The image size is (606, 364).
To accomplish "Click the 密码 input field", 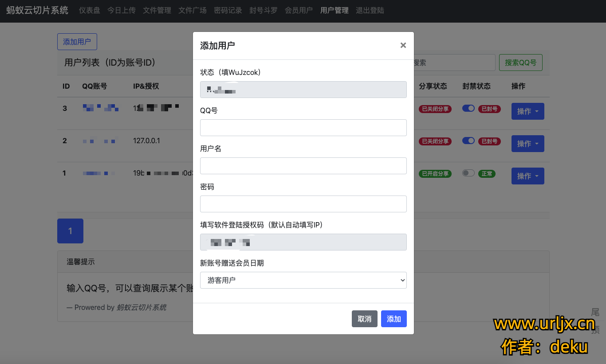I will 303,204.
